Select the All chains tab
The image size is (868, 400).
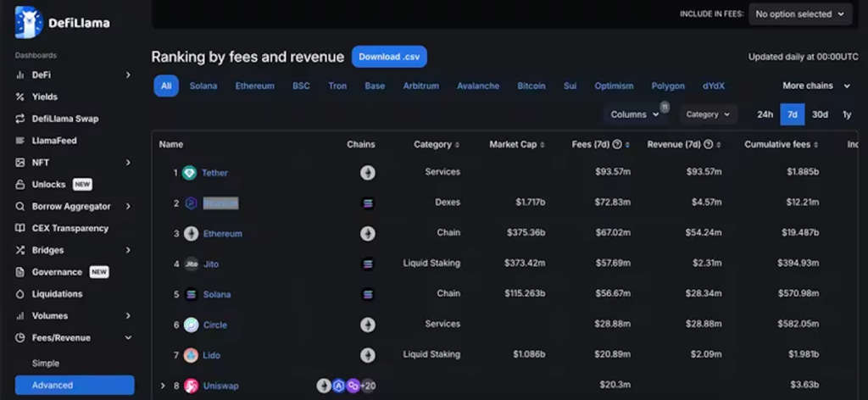(166, 86)
